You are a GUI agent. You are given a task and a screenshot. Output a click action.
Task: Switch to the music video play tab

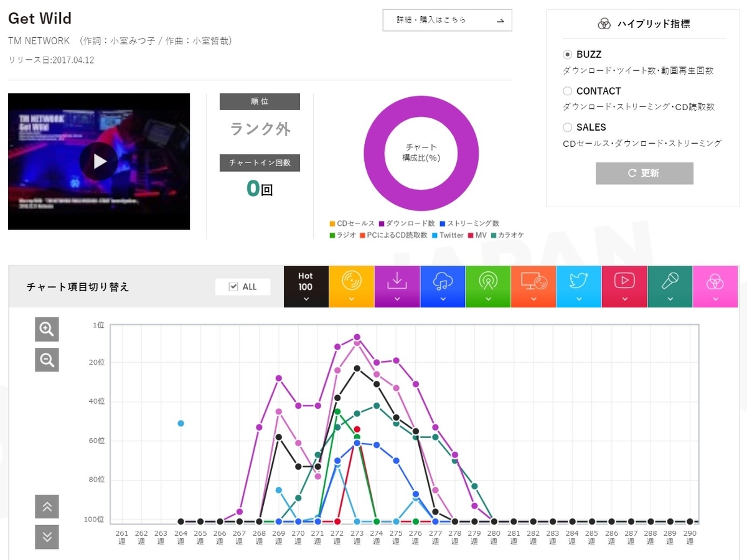pos(624,286)
